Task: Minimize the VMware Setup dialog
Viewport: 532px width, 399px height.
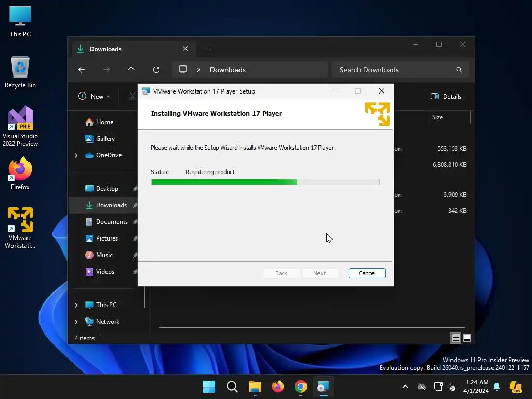Action: (335, 91)
